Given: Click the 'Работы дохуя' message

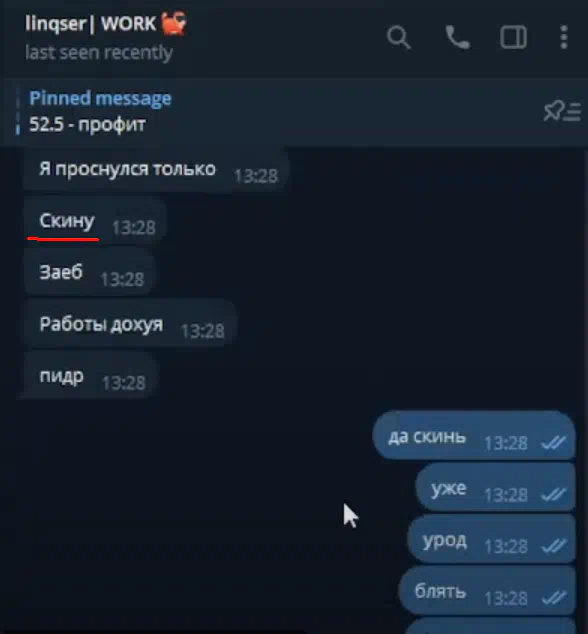Looking at the screenshot, I should click(x=130, y=324).
